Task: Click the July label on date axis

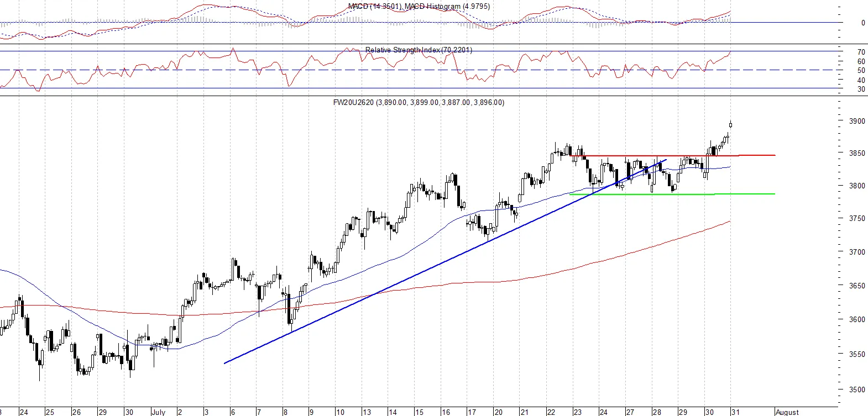Action: point(159,412)
